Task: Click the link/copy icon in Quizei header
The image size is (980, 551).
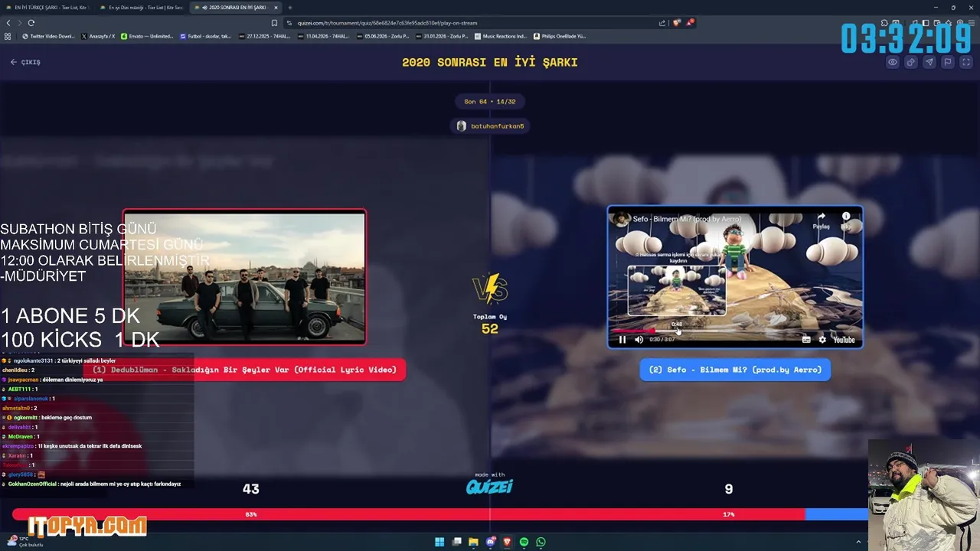Action: 911,63
